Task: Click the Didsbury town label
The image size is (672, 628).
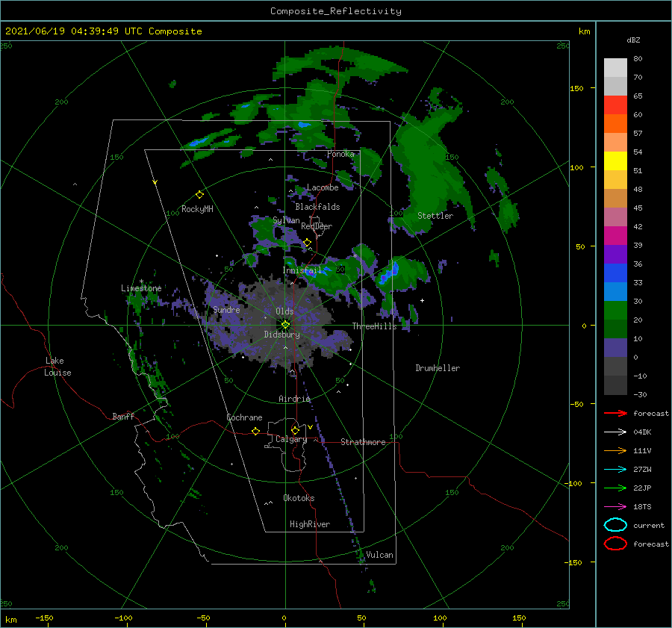Action: click(281, 335)
